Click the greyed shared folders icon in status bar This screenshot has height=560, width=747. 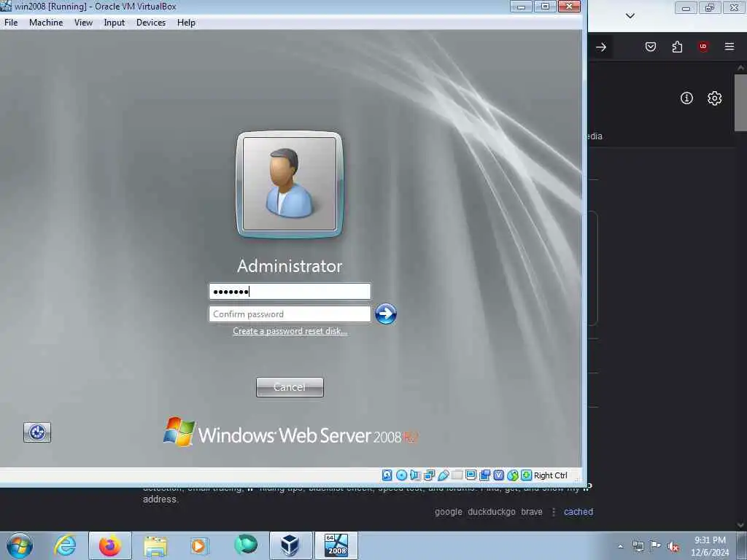457,475
